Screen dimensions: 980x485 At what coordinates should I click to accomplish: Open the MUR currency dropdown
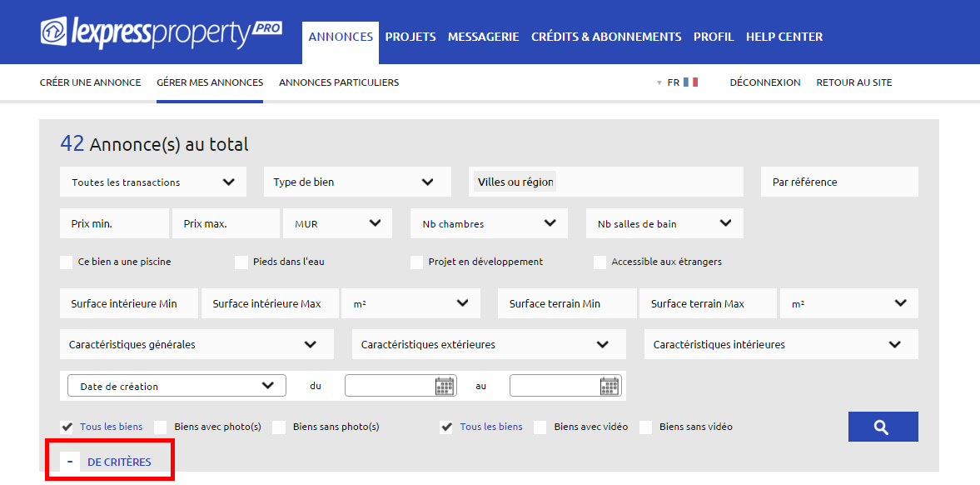337,223
